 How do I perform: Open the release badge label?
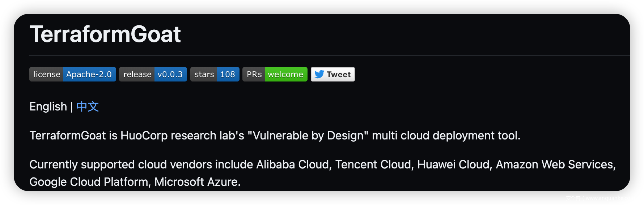click(137, 74)
